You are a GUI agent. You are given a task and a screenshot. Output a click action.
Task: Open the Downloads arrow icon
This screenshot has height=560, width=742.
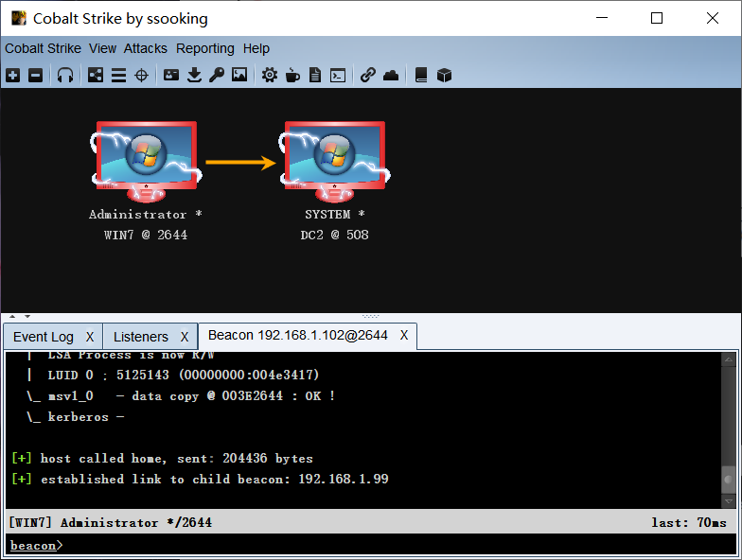[194, 75]
